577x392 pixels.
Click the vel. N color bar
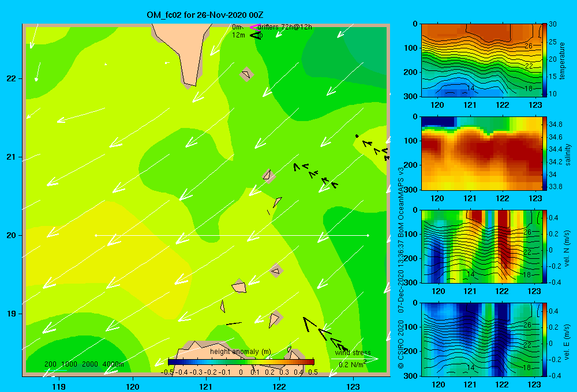(x=544, y=246)
